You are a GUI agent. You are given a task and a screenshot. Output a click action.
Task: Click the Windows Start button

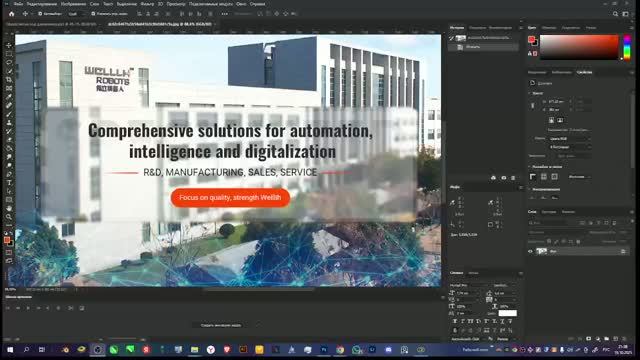coord(10,350)
